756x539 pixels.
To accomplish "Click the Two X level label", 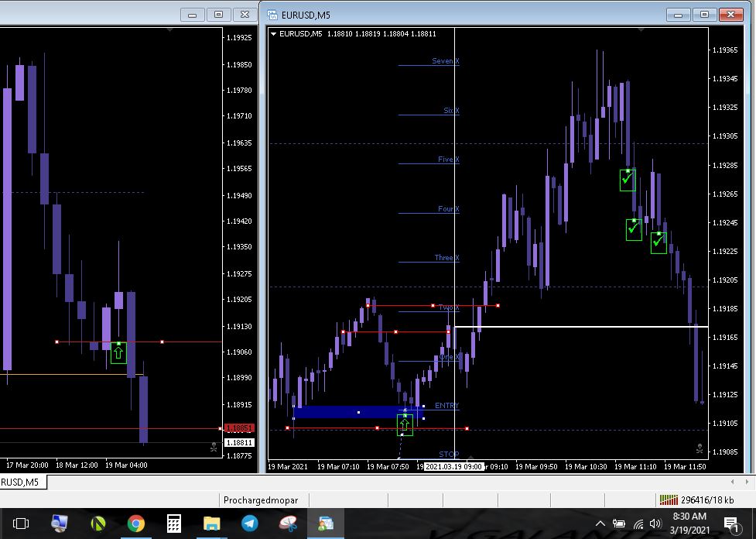I will tap(448, 307).
